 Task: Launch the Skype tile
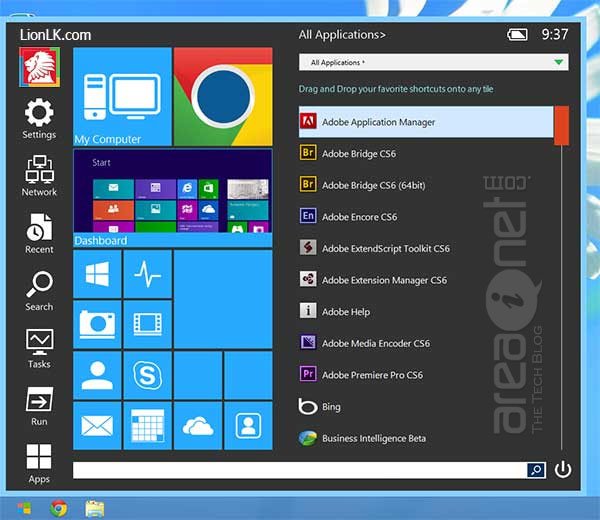(x=148, y=375)
